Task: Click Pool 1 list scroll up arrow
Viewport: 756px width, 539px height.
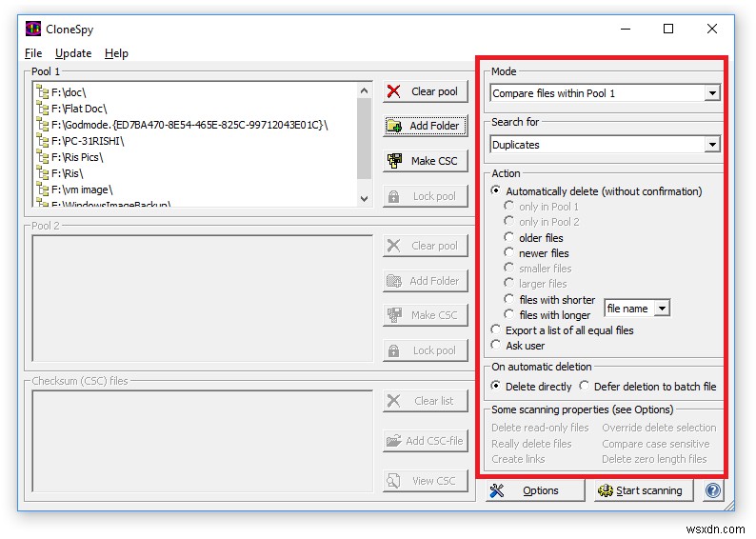Action: [x=364, y=90]
